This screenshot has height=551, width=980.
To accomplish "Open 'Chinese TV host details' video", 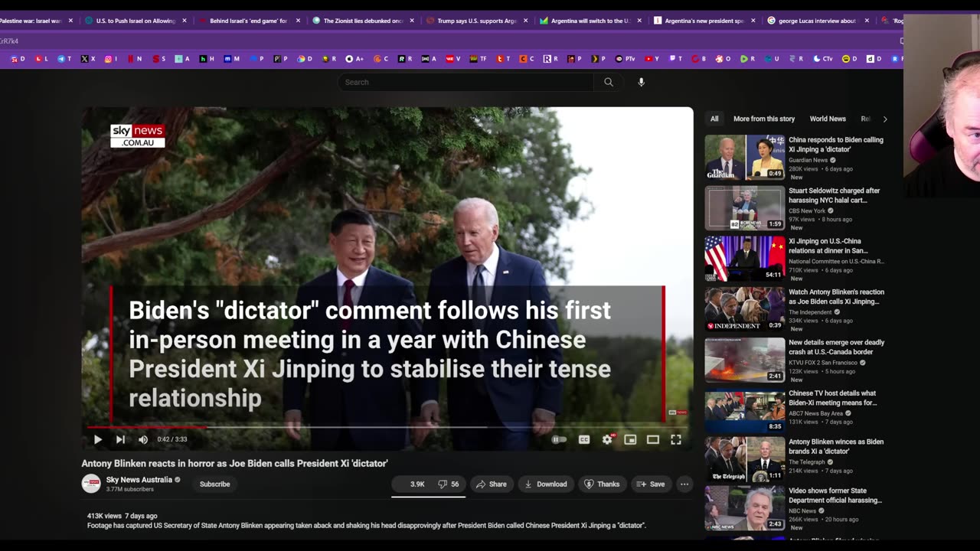I will pos(833,397).
